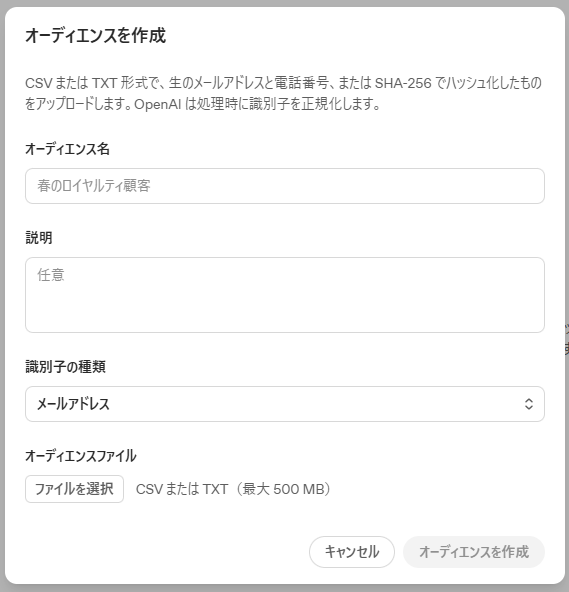
Task: Click into the 説明 text area
Action: [x=285, y=295]
